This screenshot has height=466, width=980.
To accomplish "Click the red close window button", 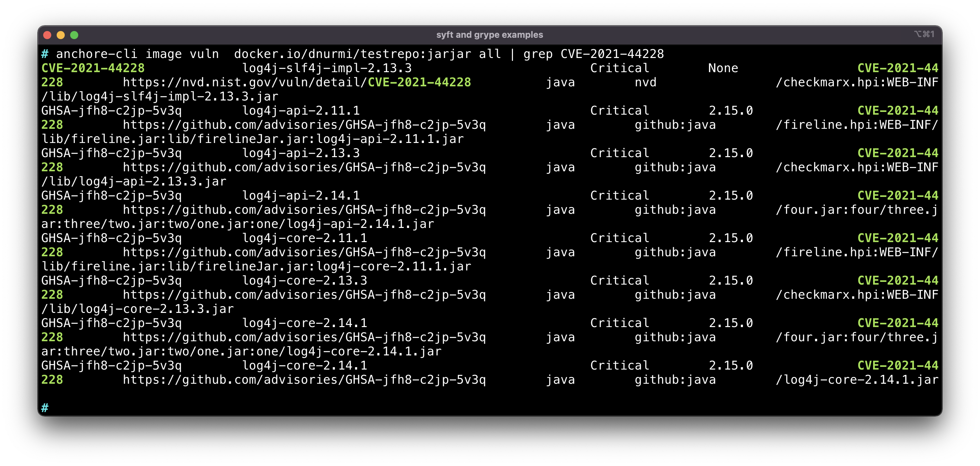I will click(48, 35).
